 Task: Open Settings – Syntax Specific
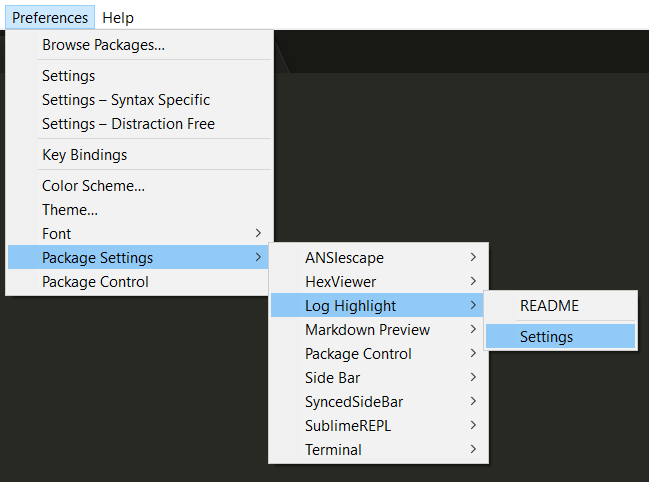coord(139,100)
